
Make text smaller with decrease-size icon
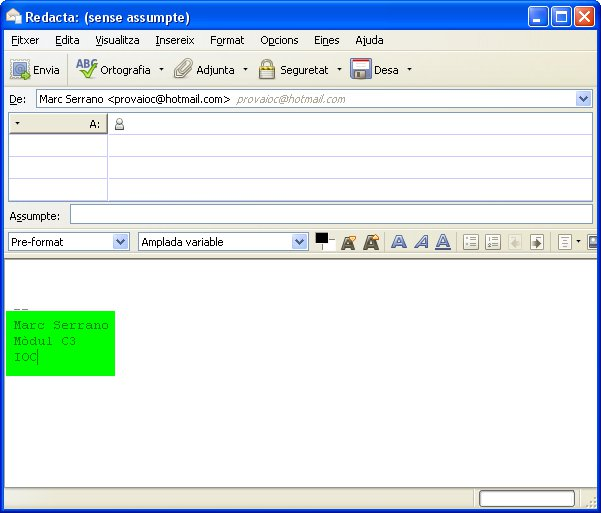349,242
